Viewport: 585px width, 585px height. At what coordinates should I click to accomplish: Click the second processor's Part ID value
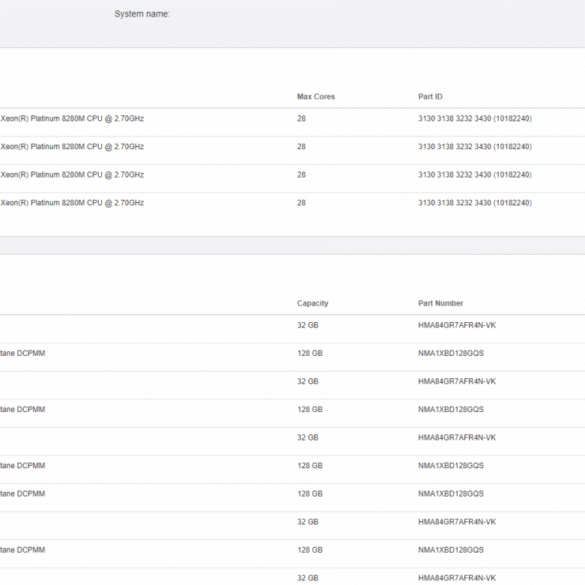475,147
